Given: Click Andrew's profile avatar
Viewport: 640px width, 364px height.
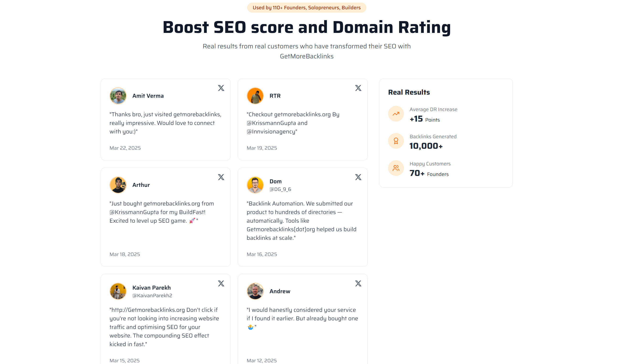Looking at the screenshot, I should click(x=255, y=291).
